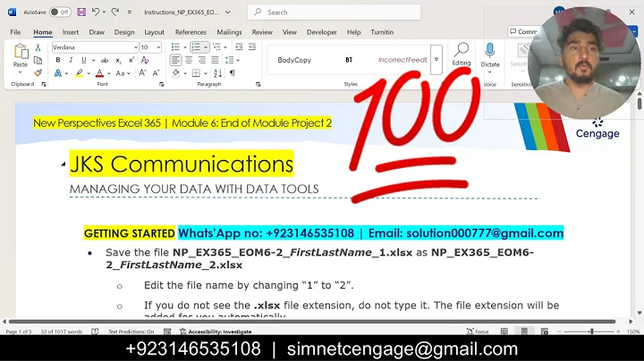Screen dimensions: 644x361
Task: Toggle Underline formatting
Action: point(84,60)
